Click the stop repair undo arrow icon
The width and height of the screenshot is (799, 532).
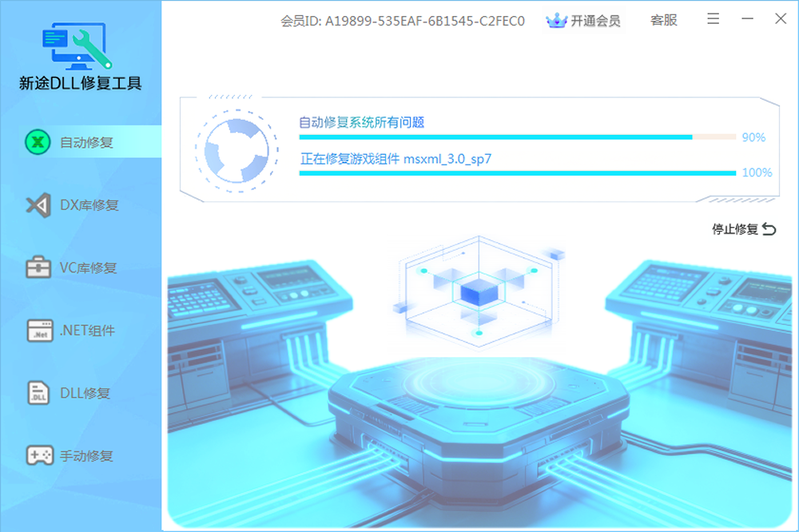(769, 229)
